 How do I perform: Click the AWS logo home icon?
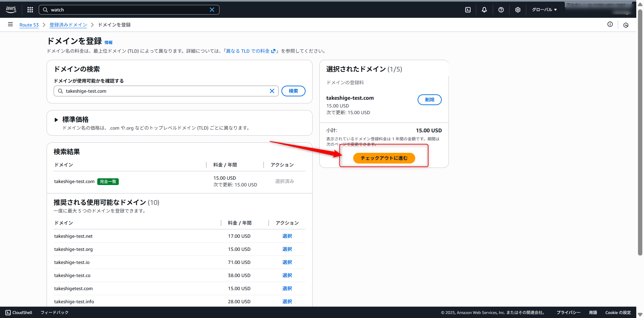point(11,10)
